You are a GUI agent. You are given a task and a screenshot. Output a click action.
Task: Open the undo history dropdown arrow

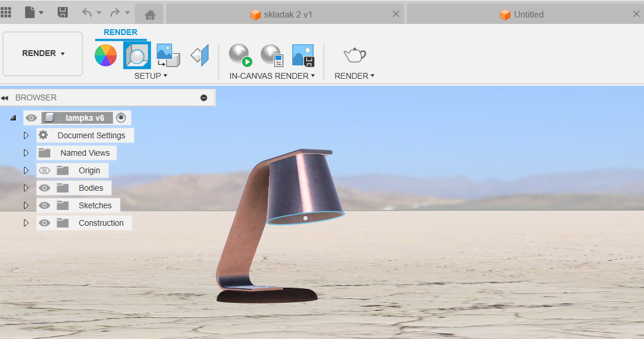[x=99, y=13]
